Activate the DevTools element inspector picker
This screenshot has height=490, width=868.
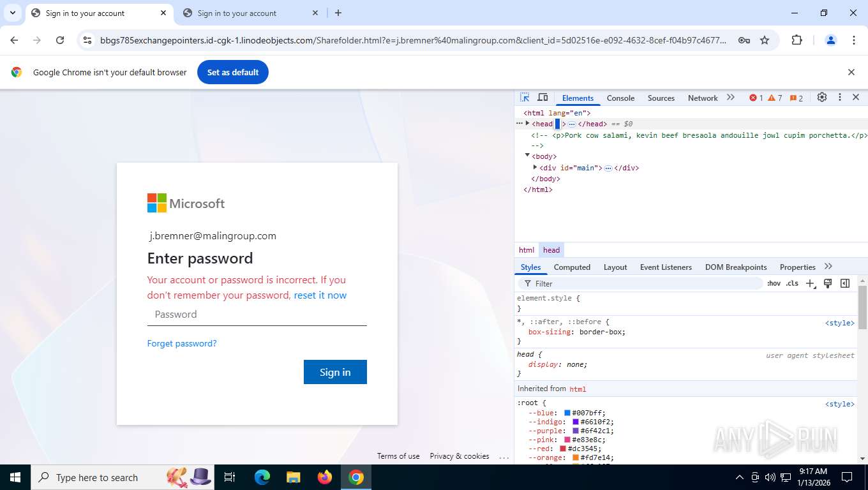tap(525, 98)
